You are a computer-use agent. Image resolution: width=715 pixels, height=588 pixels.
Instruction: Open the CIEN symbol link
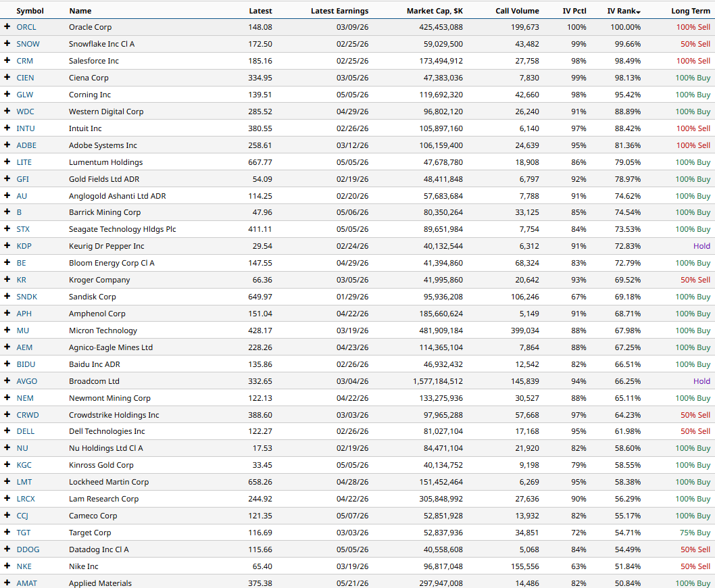pyautogui.click(x=25, y=78)
